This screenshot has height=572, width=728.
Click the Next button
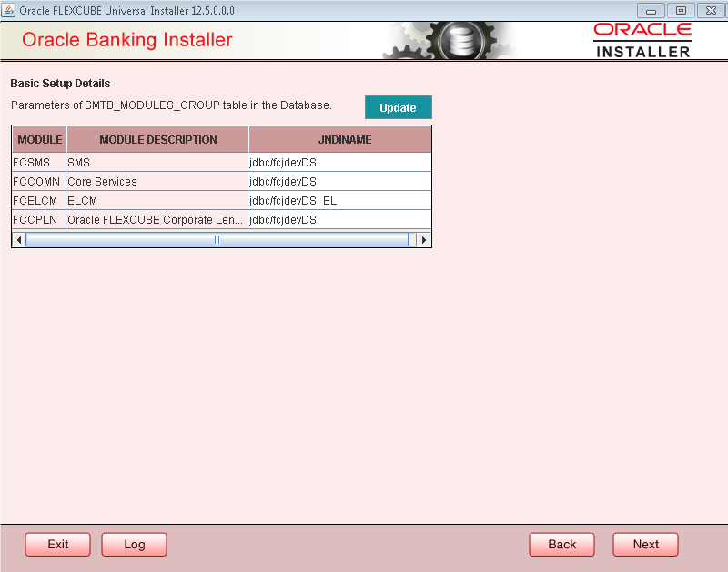tap(645, 544)
